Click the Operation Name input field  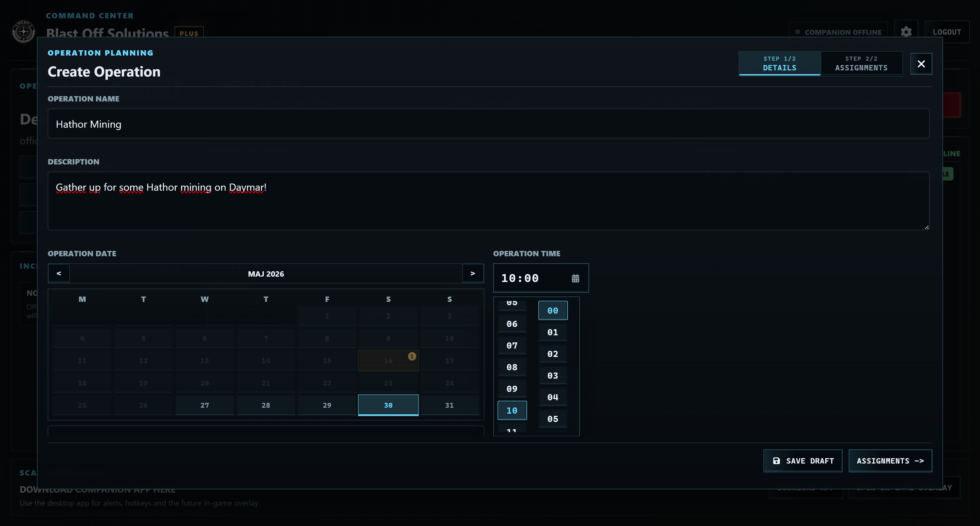click(488, 123)
